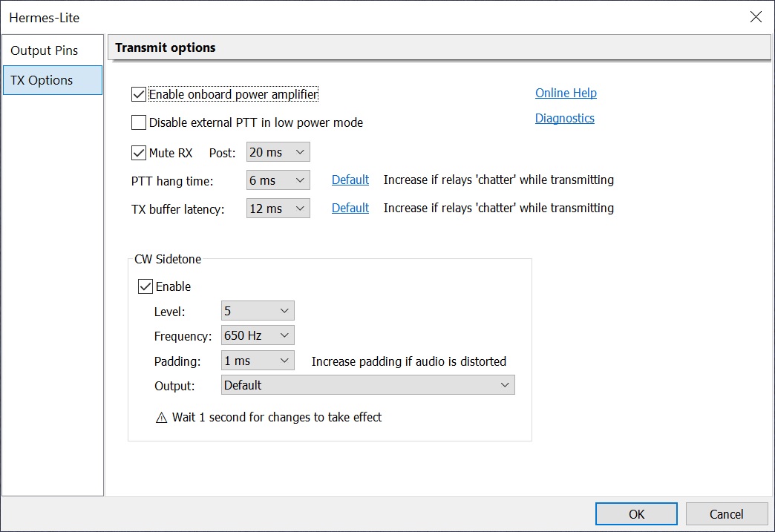The width and height of the screenshot is (775, 532).
Task: Change the sidetone Frequency dropdown
Action: [258, 335]
